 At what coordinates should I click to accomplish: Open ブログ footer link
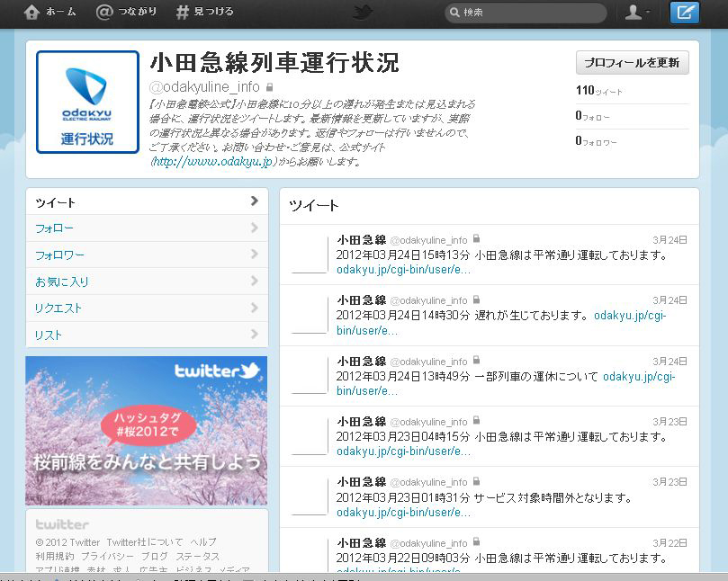click(155, 556)
